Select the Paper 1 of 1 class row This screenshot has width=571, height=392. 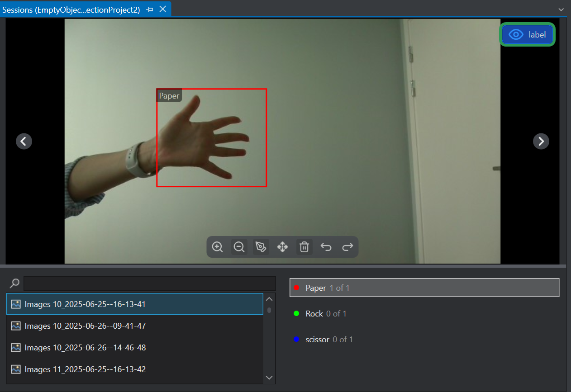[424, 288]
